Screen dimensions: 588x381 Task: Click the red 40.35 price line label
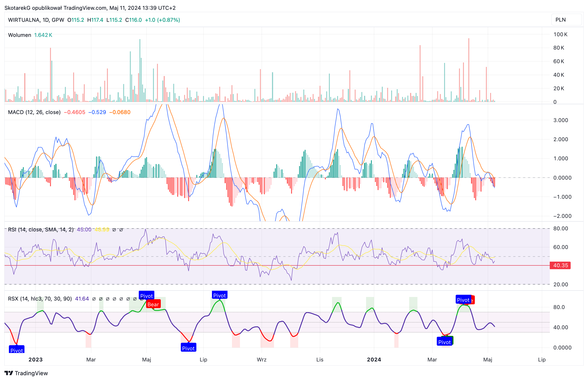[x=560, y=265]
